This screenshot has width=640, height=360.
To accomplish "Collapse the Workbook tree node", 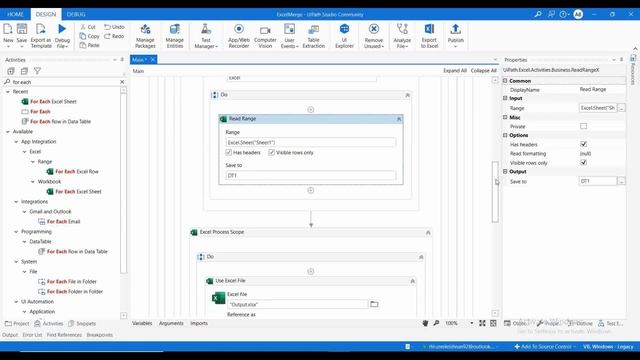I will [x=33, y=182].
